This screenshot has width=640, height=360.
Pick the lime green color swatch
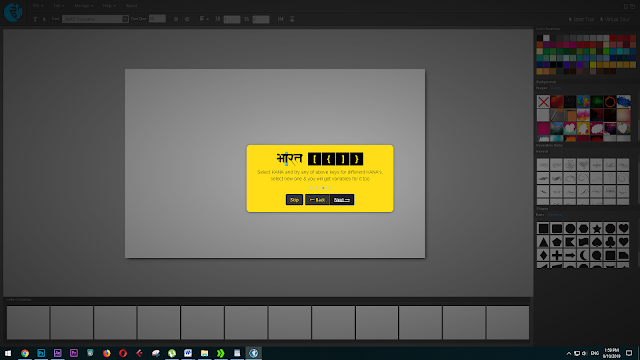(x=606, y=51)
